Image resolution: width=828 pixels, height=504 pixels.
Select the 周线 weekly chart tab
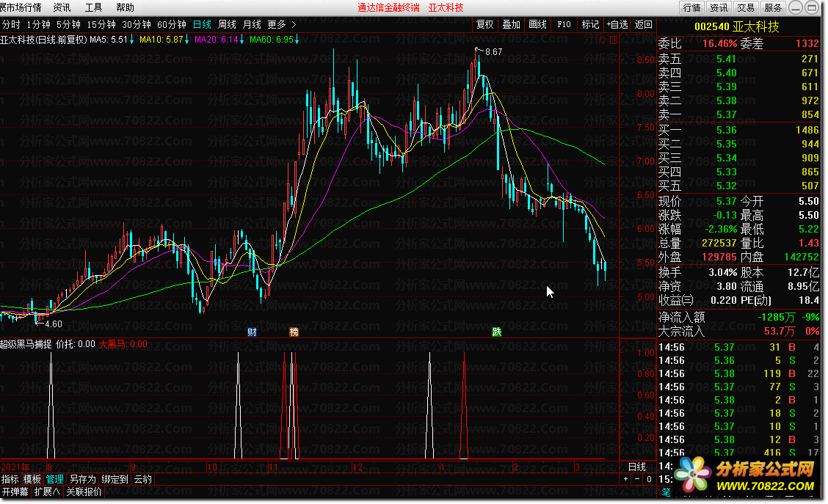pos(227,24)
